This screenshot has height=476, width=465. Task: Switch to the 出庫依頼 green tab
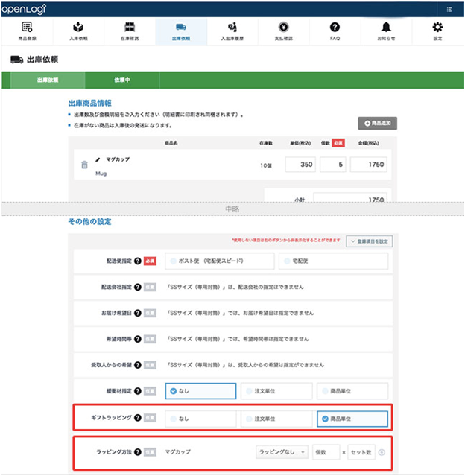pos(48,80)
